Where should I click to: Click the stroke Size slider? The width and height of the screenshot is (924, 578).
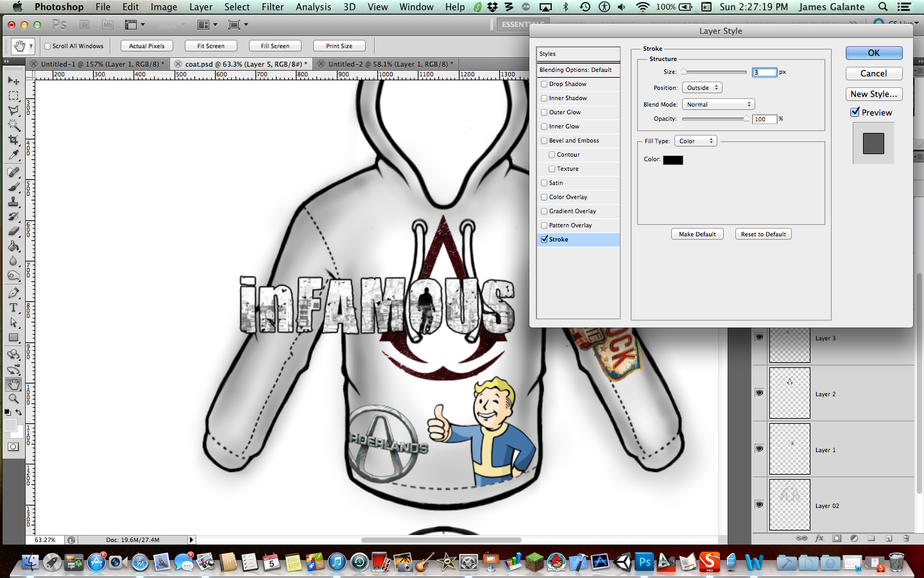coord(714,72)
